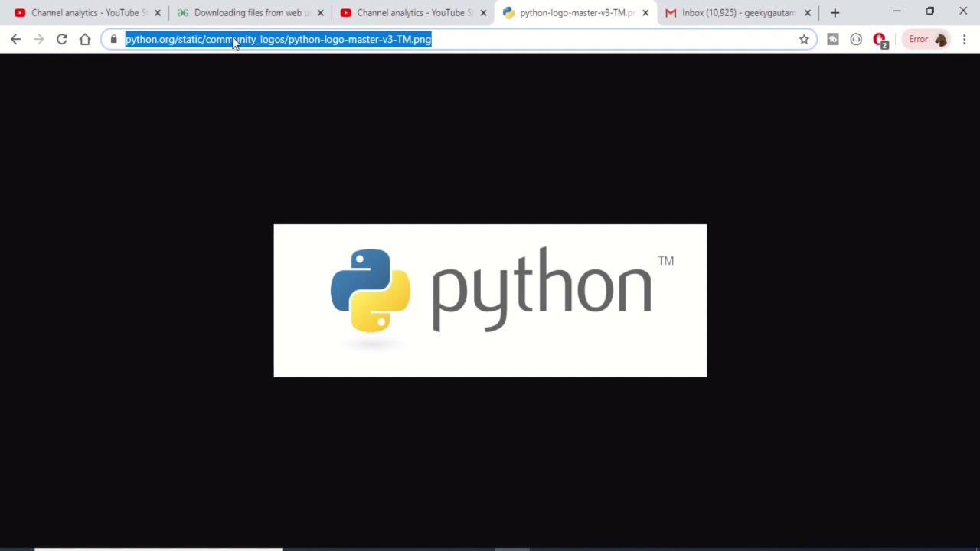Image resolution: width=980 pixels, height=551 pixels.
Task: Click the circular extension icon
Action: pyautogui.click(x=856, y=39)
